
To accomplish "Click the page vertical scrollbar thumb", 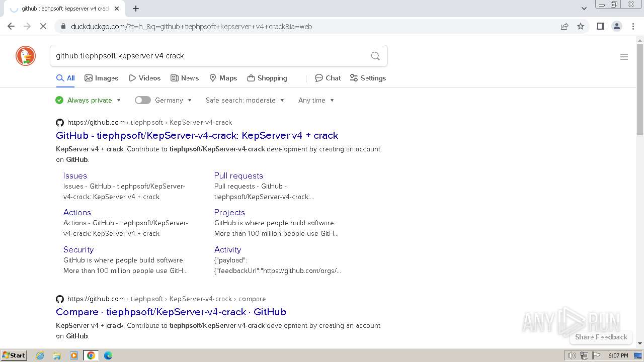I will click(x=640, y=89).
